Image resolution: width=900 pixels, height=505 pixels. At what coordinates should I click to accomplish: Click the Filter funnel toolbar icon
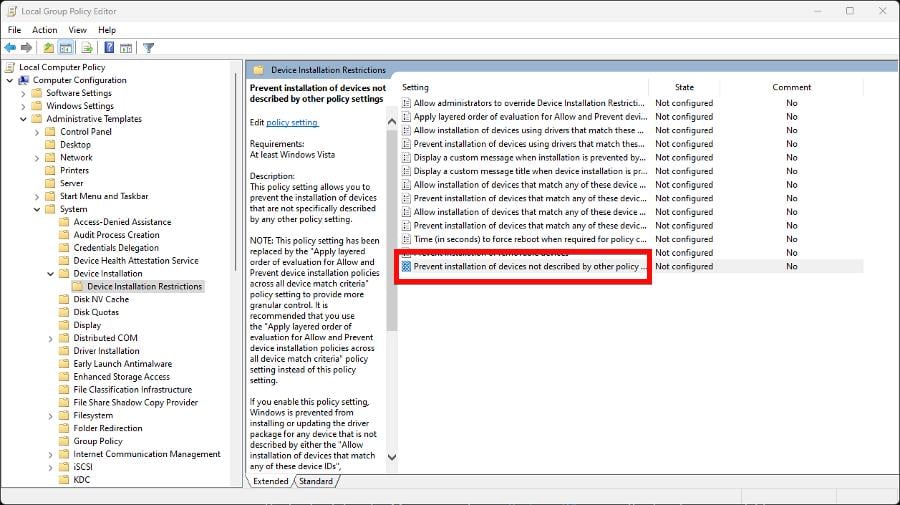click(149, 48)
